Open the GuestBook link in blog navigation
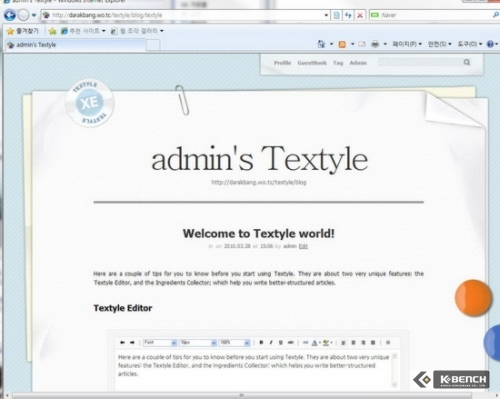Screen dimensions: 500x399 pos(312,63)
